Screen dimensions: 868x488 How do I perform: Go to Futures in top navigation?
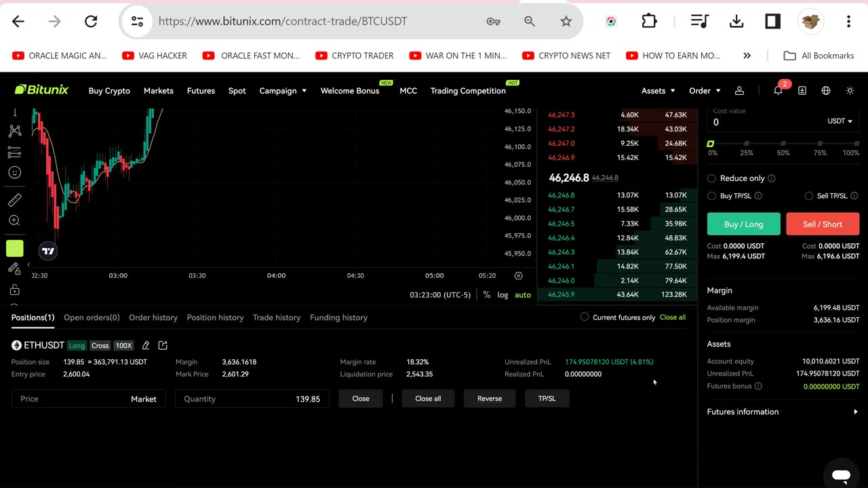(201, 90)
